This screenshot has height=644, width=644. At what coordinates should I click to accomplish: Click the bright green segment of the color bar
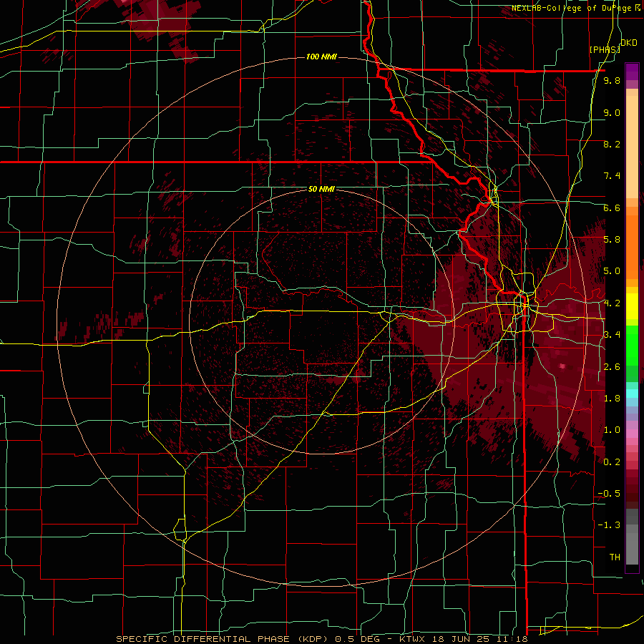pyautogui.click(x=632, y=346)
